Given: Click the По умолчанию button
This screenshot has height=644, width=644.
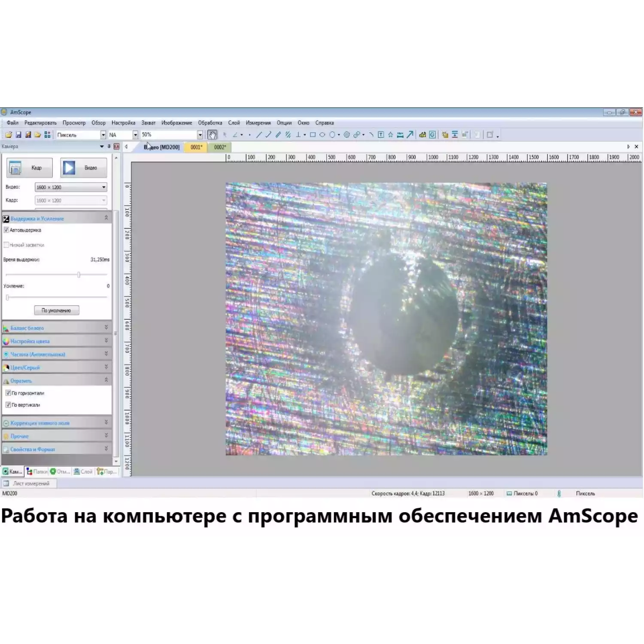Looking at the screenshot, I should pyautogui.click(x=57, y=310).
